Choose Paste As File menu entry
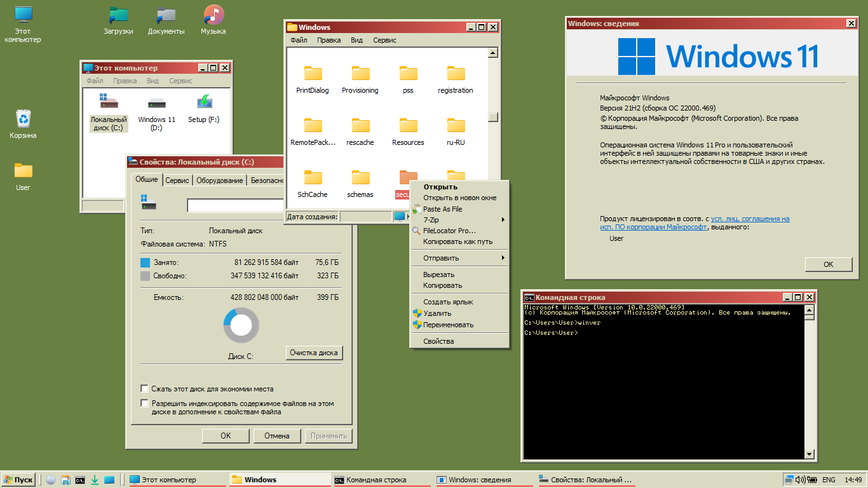The image size is (868, 488). point(459,209)
